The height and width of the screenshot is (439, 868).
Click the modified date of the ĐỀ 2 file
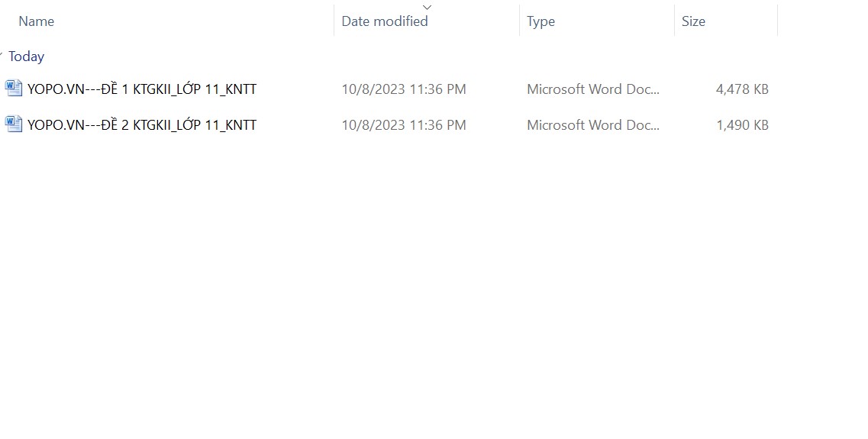[x=403, y=125]
